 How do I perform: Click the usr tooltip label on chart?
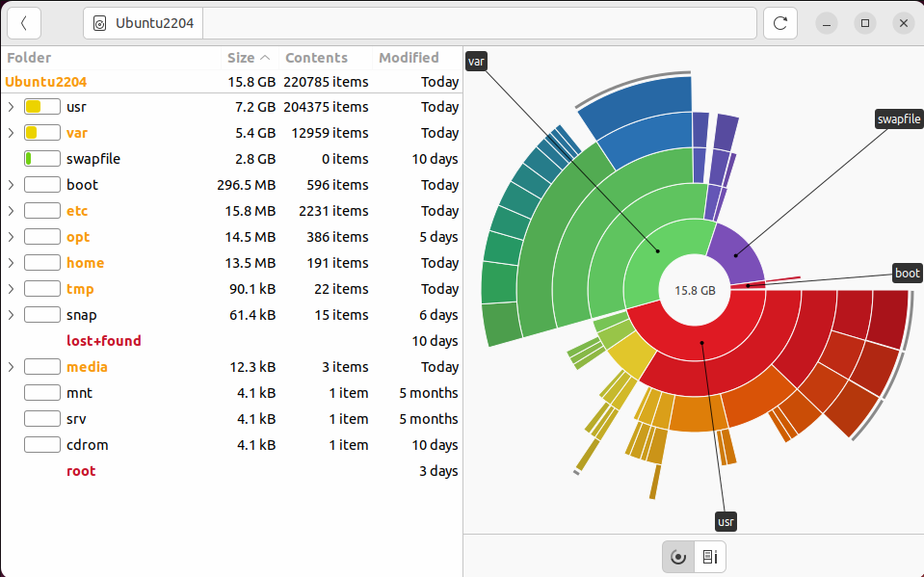coord(726,521)
